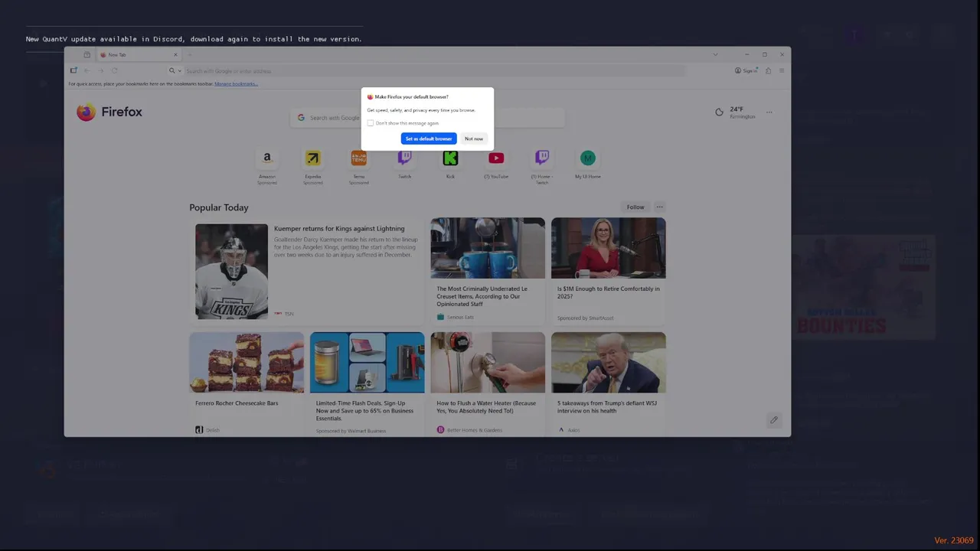Check Don't show this message again

tap(371, 123)
